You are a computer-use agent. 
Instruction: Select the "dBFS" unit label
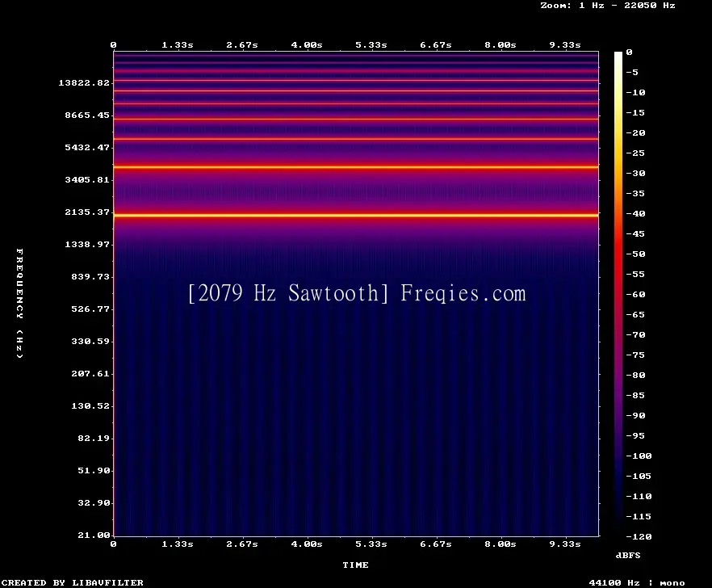[x=628, y=555]
